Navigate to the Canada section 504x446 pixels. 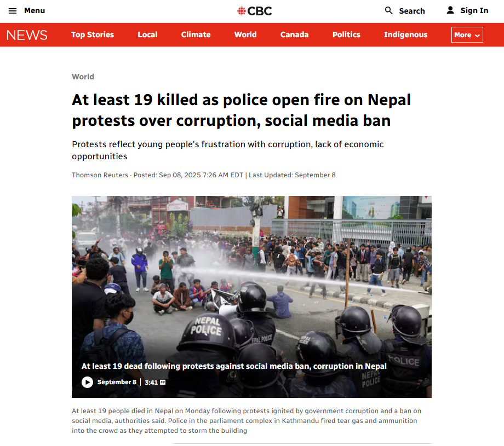(x=294, y=34)
